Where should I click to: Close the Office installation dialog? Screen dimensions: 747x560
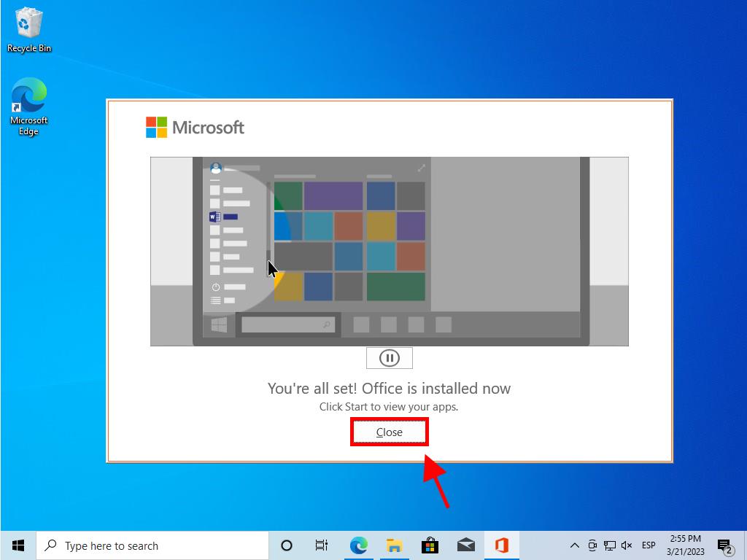click(389, 432)
